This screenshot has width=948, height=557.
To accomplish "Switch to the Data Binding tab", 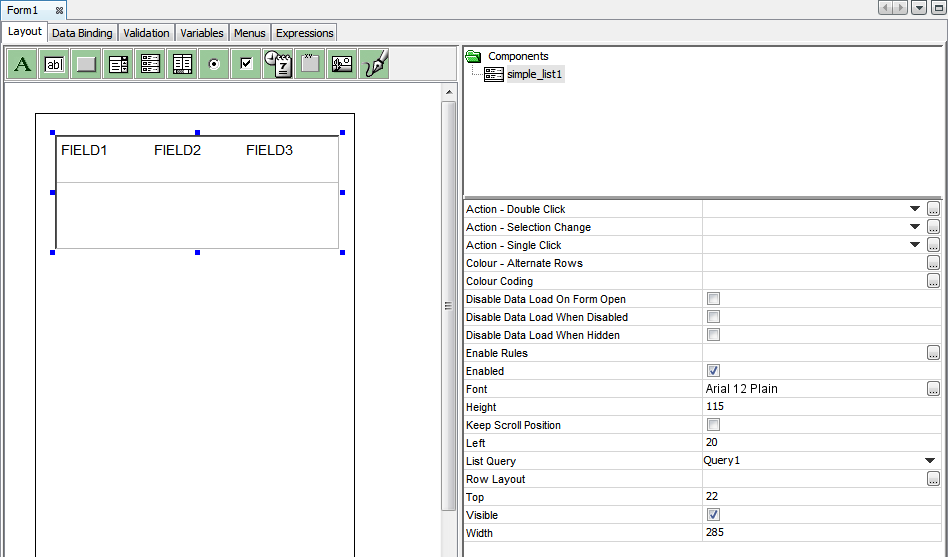I will pos(82,33).
